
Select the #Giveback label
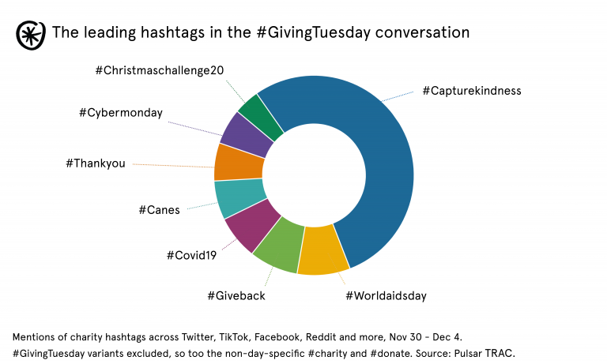(x=236, y=296)
